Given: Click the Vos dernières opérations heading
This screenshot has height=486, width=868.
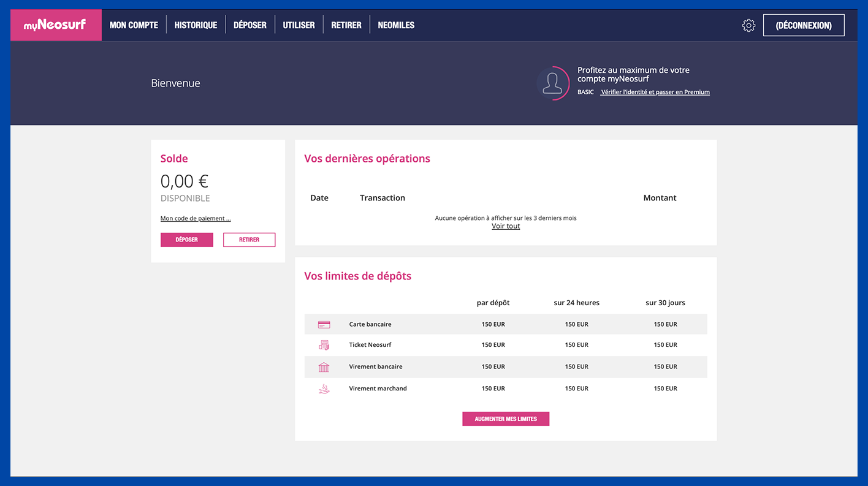Looking at the screenshot, I should coord(367,159).
